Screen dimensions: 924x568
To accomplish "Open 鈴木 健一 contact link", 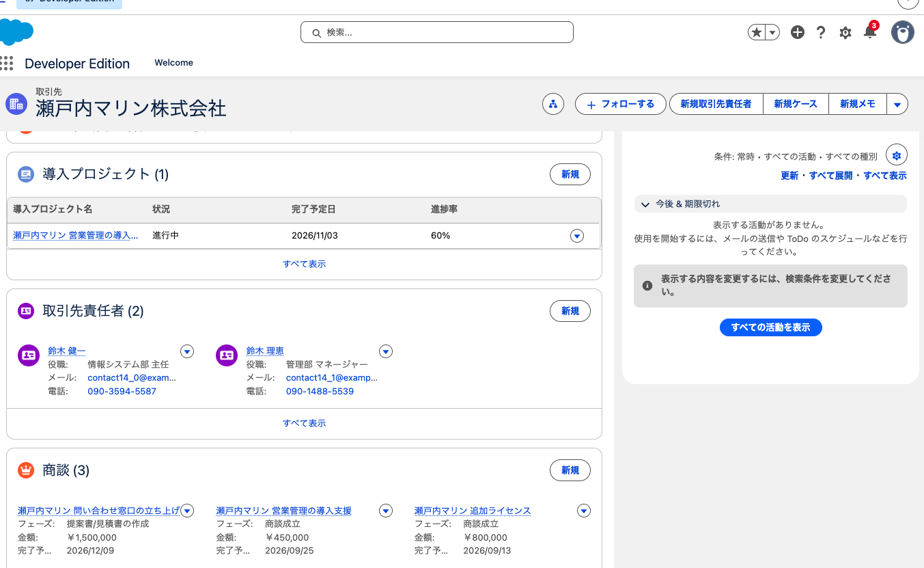I will [67, 351].
